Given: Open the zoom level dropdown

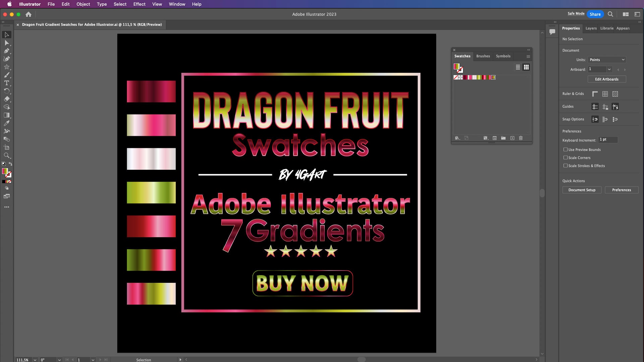Looking at the screenshot, I should point(35,360).
